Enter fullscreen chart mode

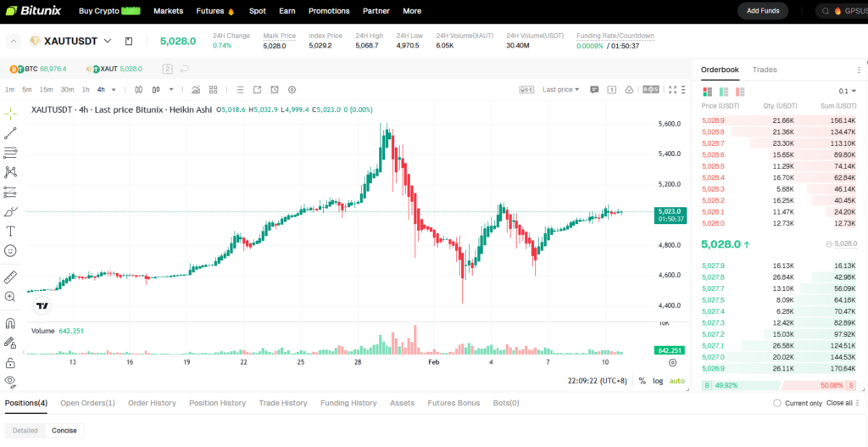pyautogui.click(x=673, y=90)
